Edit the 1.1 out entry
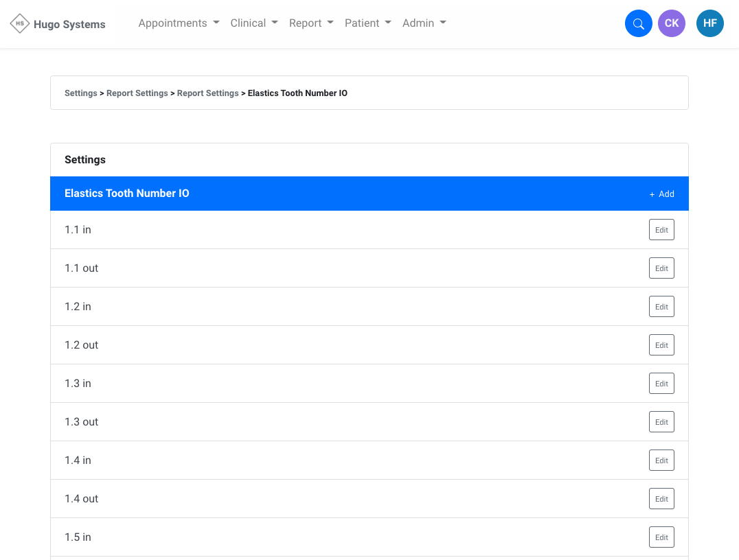The width and height of the screenshot is (739, 560). (661, 268)
